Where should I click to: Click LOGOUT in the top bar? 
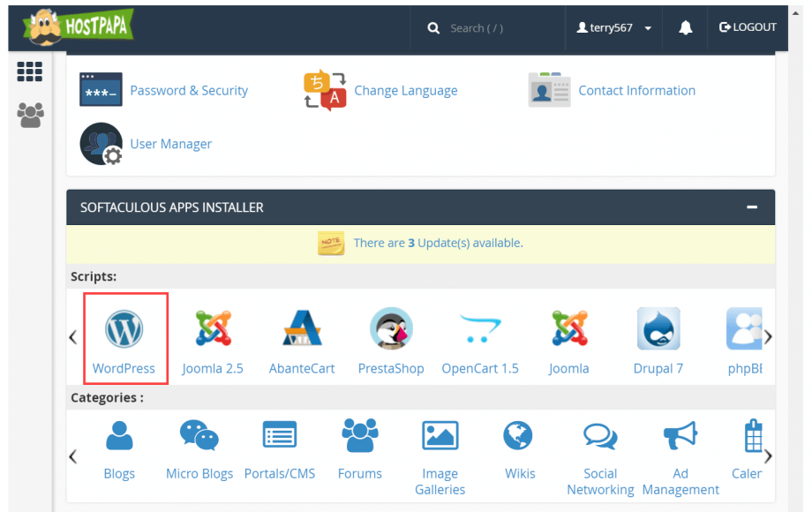[748, 27]
